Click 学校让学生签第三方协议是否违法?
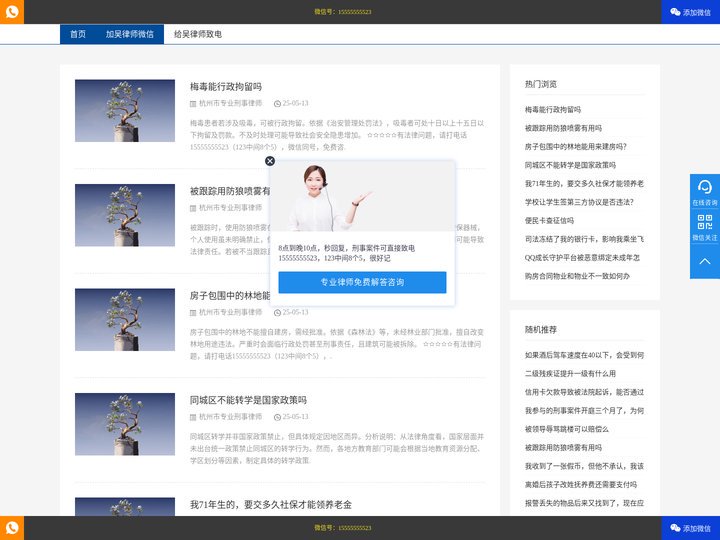The height and width of the screenshot is (540, 720). pos(579,202)
